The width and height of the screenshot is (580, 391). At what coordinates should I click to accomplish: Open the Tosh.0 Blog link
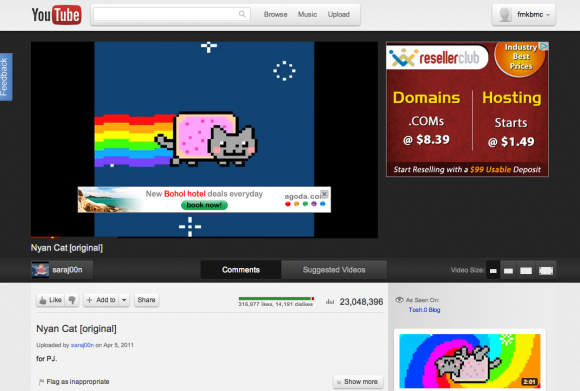click(x=424, y=310)
